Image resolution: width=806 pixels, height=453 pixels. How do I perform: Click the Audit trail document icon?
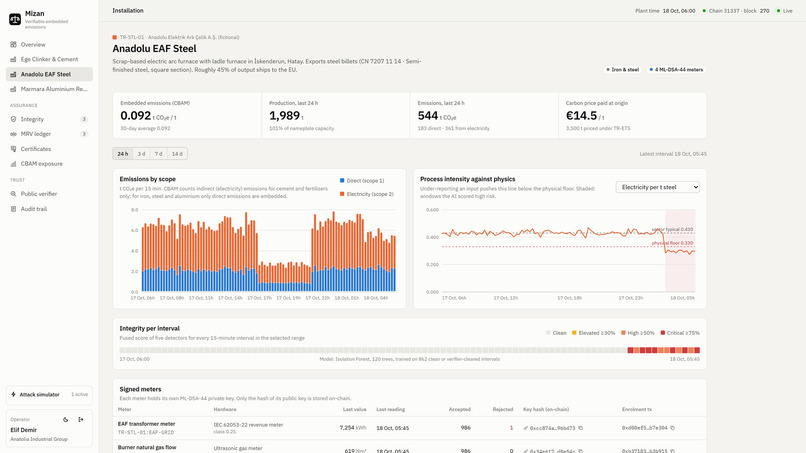pyautogui.click(x=13, y=209)
